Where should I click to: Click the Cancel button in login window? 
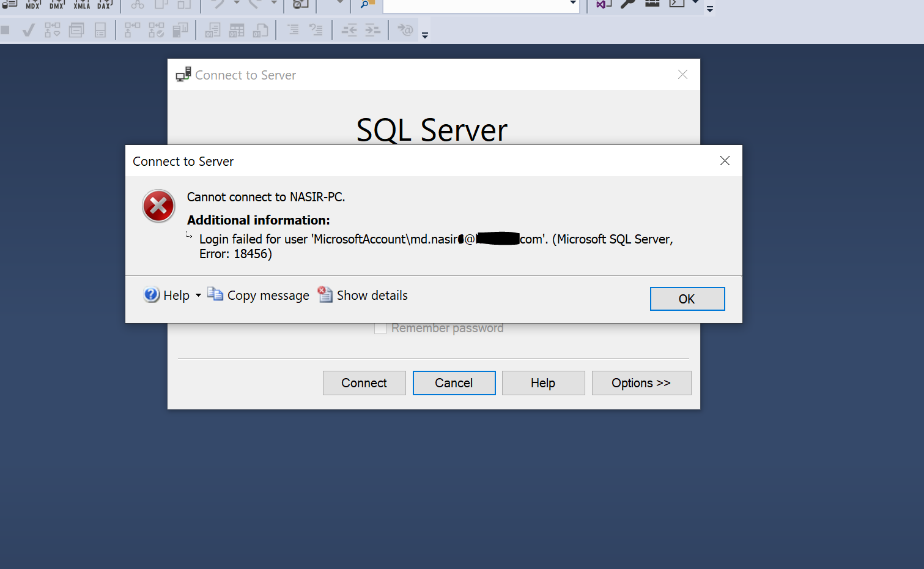pos(454,383)
